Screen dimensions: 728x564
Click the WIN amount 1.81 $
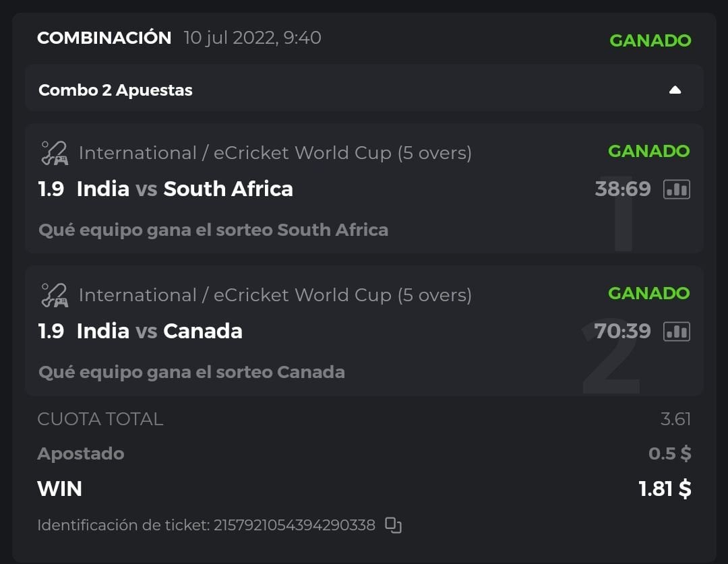pos(665,489)
